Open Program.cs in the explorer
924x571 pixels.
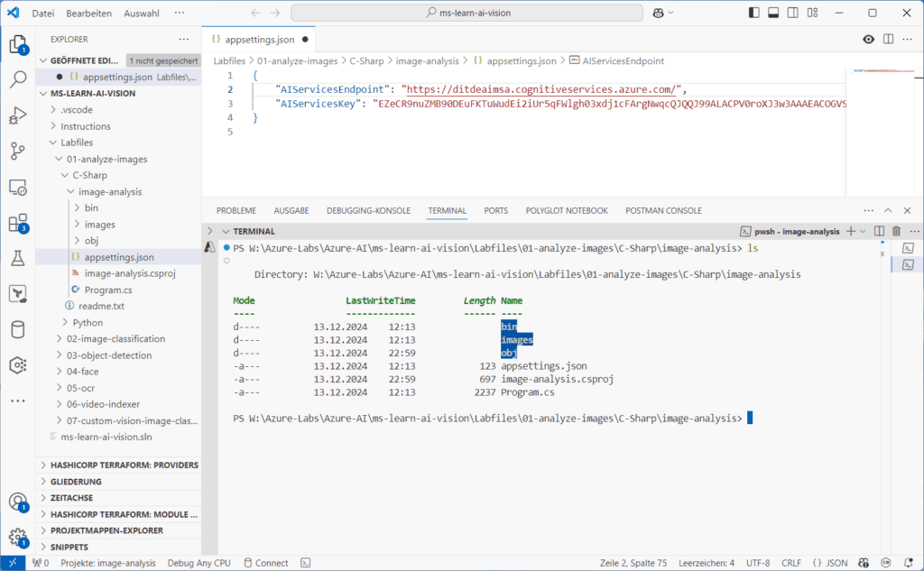pos(108,290)
